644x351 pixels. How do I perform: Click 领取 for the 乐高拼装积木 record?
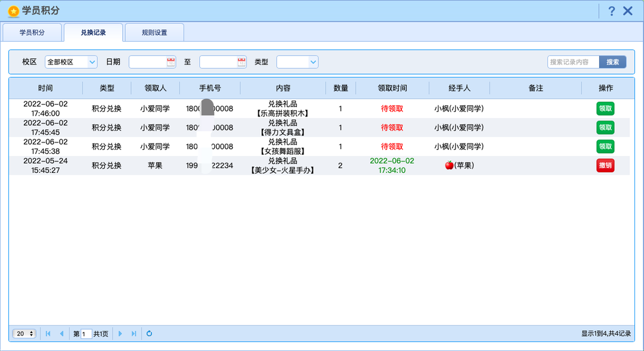tap(605, 109)
